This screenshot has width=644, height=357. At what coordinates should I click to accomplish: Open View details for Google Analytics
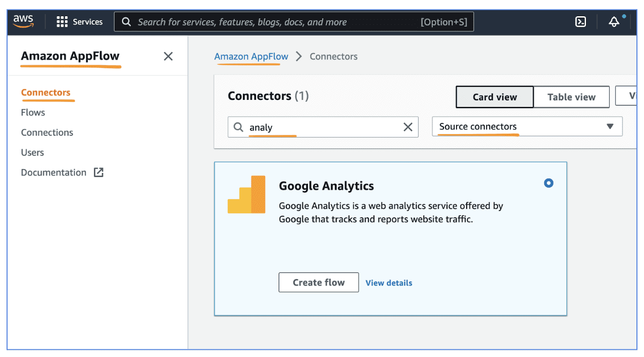point(389,282)
